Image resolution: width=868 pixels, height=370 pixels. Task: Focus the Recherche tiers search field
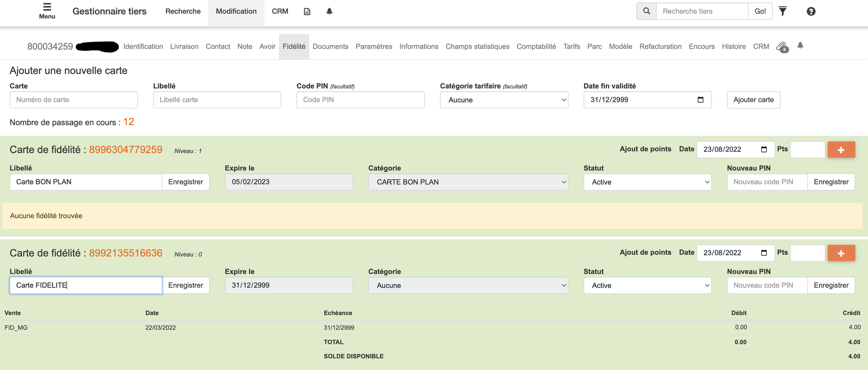[702, 11]
